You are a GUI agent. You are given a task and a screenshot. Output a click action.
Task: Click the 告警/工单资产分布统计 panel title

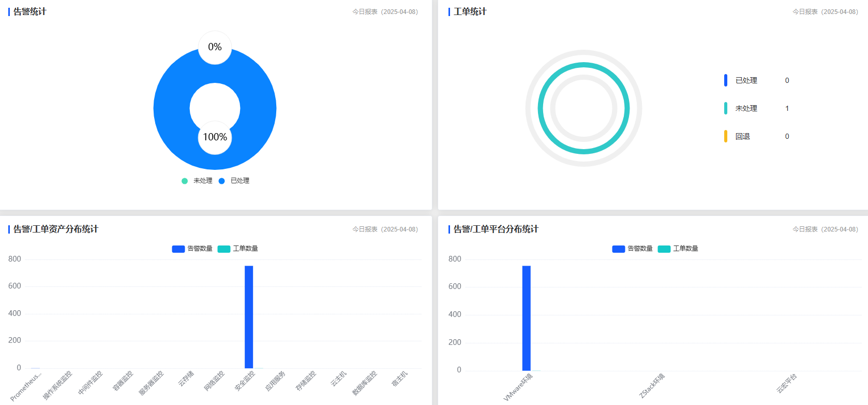click(x=56, y=229)
